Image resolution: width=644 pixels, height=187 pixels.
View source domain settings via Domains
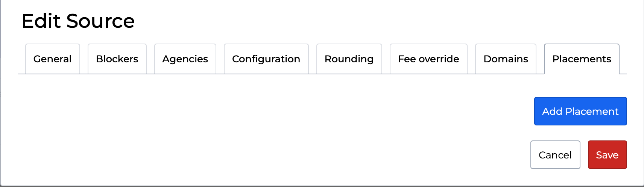pos(506,59)
